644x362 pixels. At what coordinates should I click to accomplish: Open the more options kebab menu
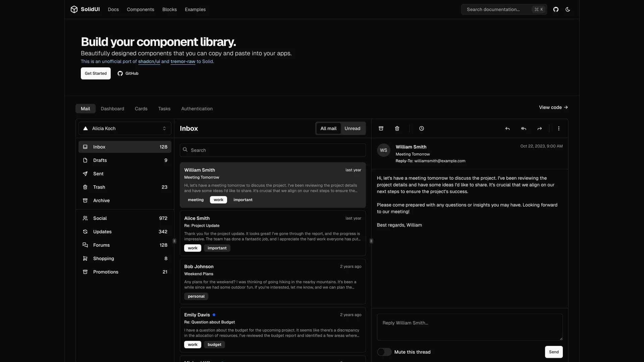(x=558, y=128)
